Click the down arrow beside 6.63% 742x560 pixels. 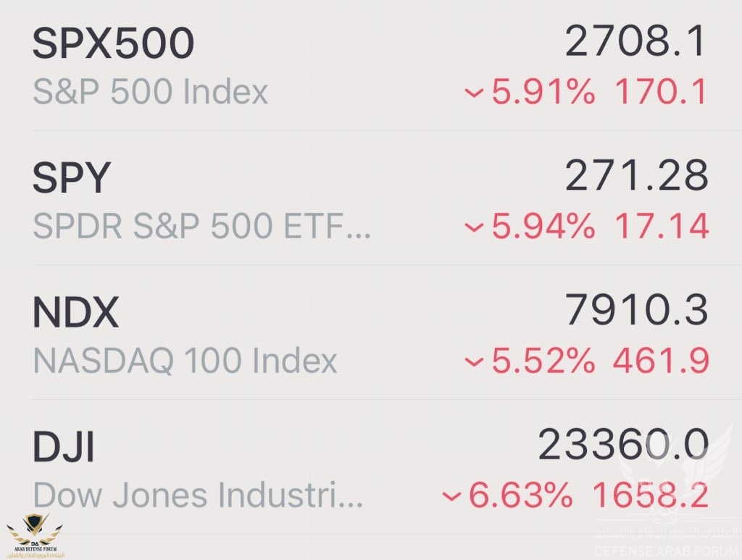(452, 497)
